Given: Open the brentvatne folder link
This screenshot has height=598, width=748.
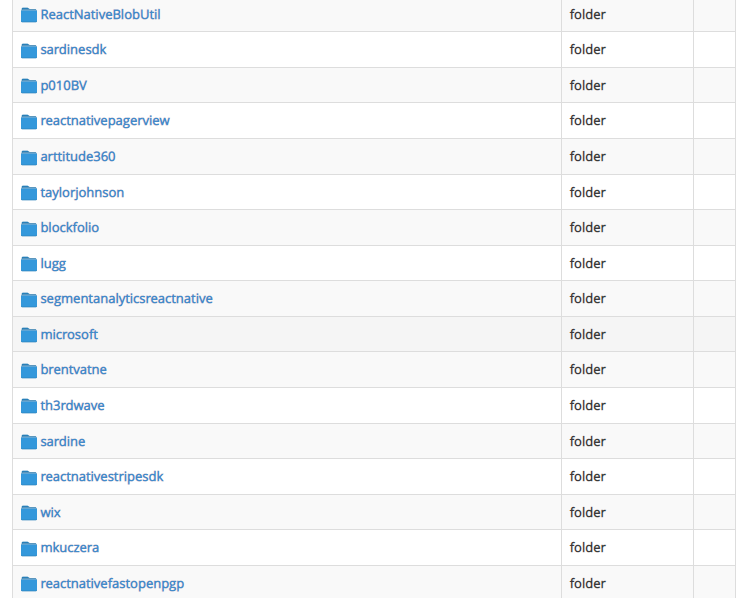Looking at the screenshot, I should (x=73, y=370).
